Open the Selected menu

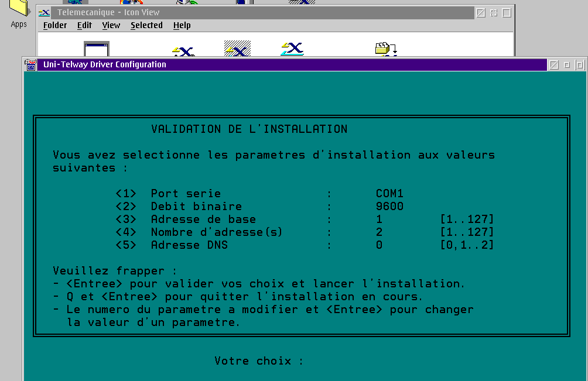[x=146, y=25]
